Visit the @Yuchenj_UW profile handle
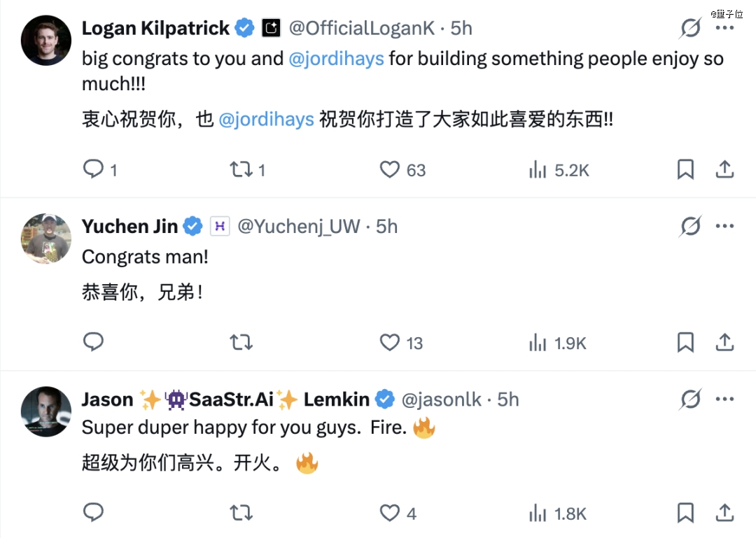Screen dimensions: 756x538 pos(299,227)
